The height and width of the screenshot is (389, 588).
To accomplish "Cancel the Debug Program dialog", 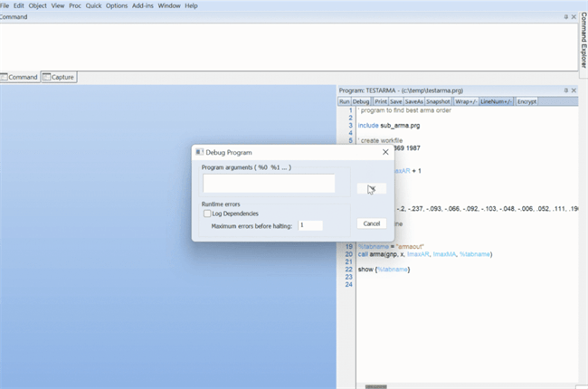I will (x=371, y=223).
